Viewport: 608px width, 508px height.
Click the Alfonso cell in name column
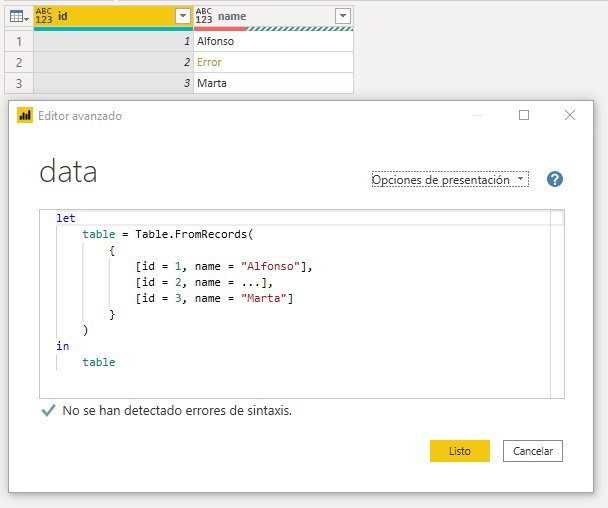pyautogui.click(x=273, y=41)
